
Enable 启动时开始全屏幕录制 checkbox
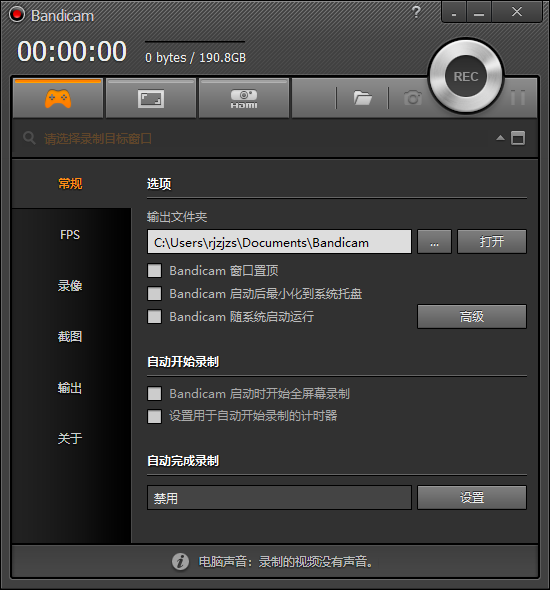pos(154,394)
